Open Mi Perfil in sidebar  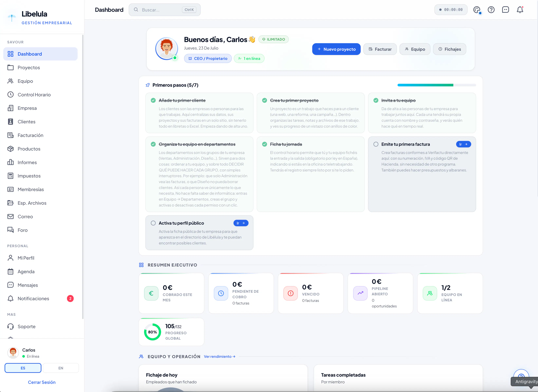[40, 258]
